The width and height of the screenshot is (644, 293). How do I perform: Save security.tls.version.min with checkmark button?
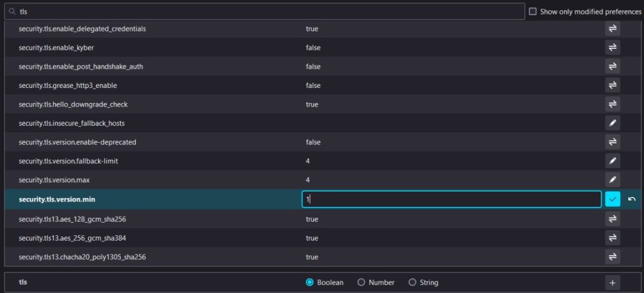pos(612,199)
